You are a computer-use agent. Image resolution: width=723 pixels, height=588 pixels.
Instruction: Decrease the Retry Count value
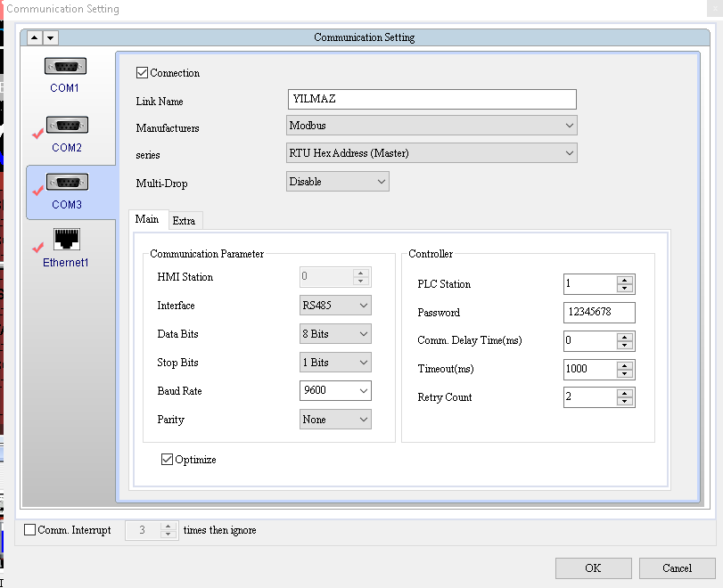pyautogui.click(x=624, y=402)
